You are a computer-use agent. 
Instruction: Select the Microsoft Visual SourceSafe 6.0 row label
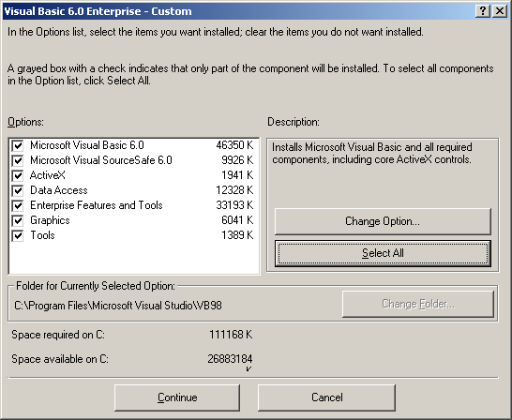[x=101, y=160]
